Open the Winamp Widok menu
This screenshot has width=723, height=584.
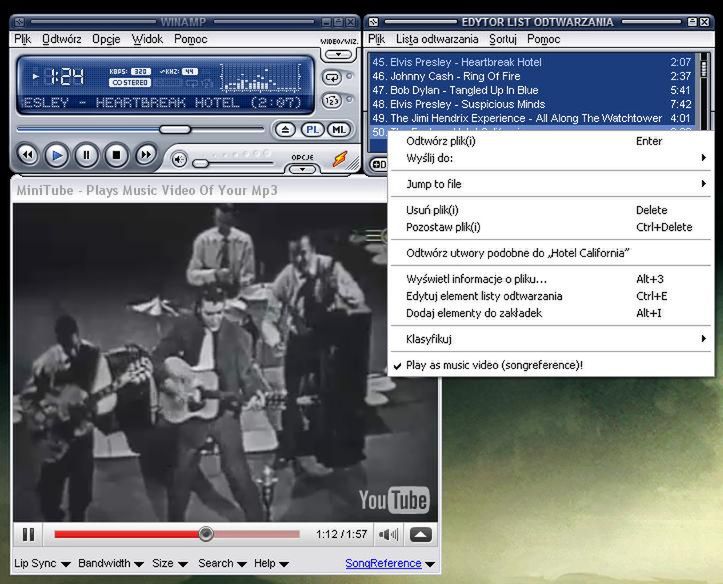[x=148, y=39]
